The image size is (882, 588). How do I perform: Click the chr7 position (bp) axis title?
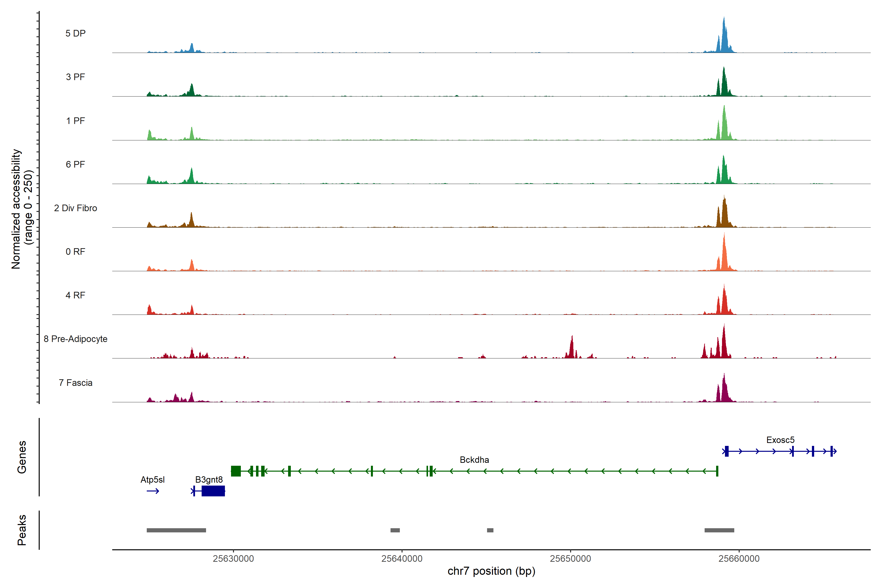(491, 571)
